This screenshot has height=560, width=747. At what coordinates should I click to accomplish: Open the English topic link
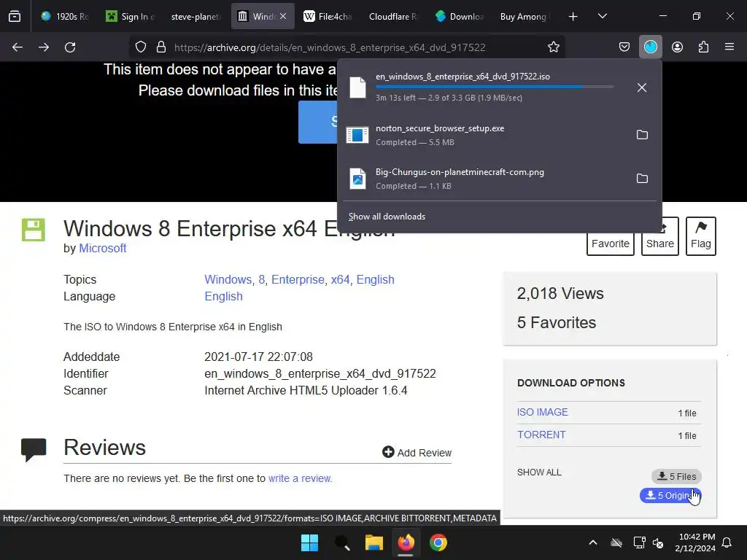click(x=376, y=279)
